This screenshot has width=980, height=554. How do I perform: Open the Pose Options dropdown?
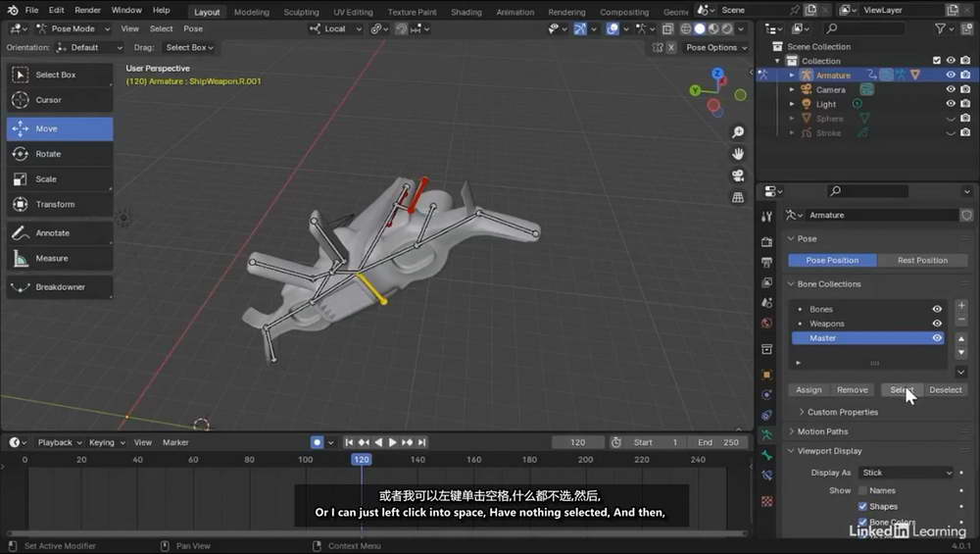[716, 47]
